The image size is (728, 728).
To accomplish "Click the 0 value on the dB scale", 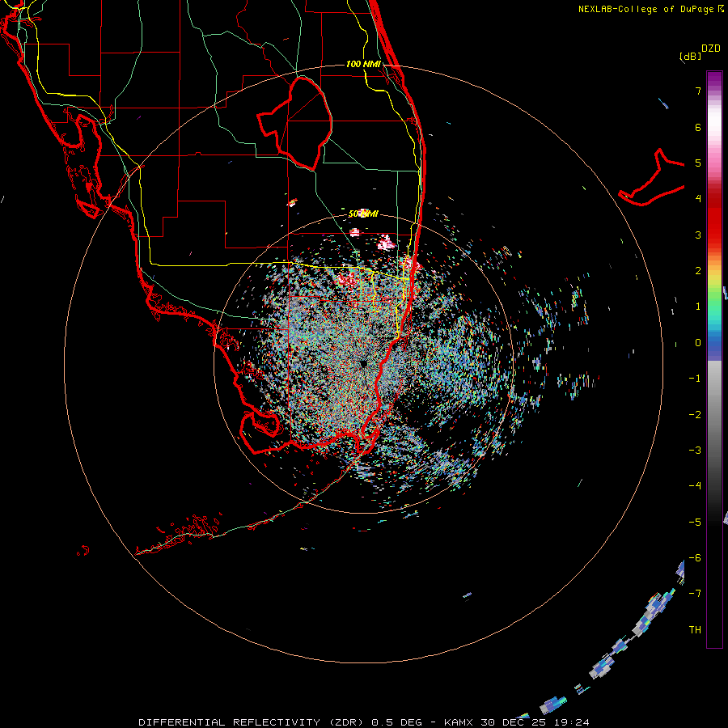I will coord(698,343).
